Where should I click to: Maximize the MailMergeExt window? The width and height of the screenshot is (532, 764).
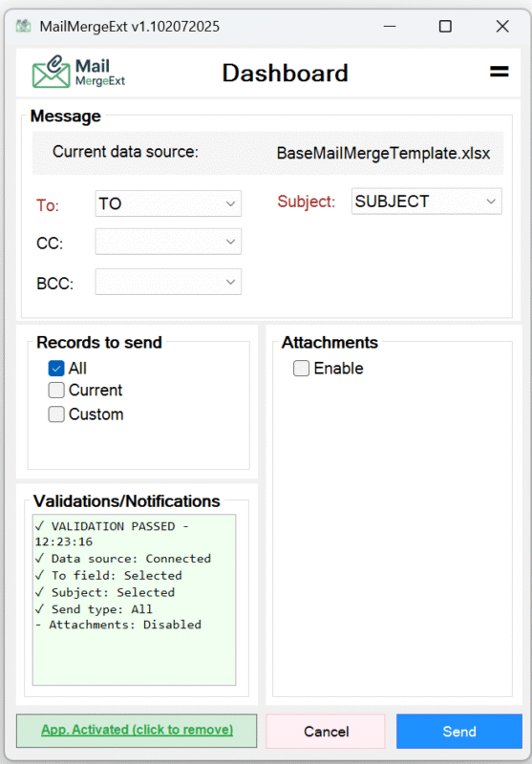point(445,26)
